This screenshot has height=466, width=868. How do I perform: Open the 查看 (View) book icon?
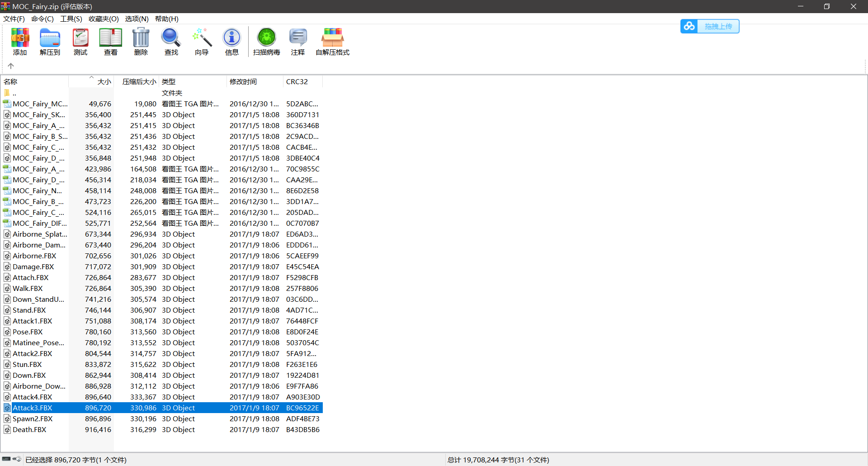[x=111, y=42]
